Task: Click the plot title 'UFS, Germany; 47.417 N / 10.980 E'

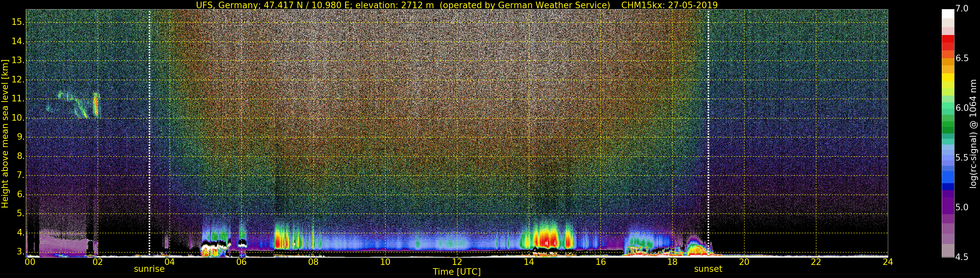Action: [x=273, y=5]
